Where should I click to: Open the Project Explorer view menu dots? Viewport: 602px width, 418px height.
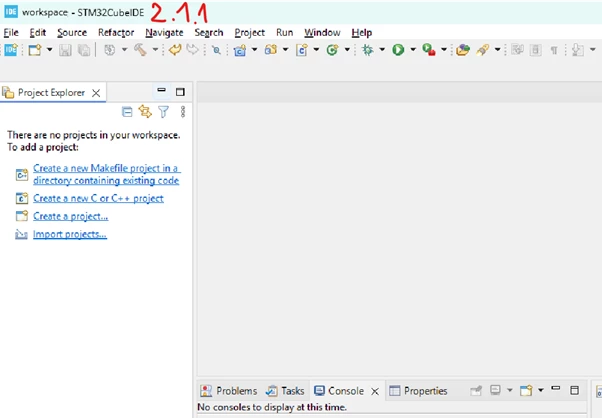(183, 112)
